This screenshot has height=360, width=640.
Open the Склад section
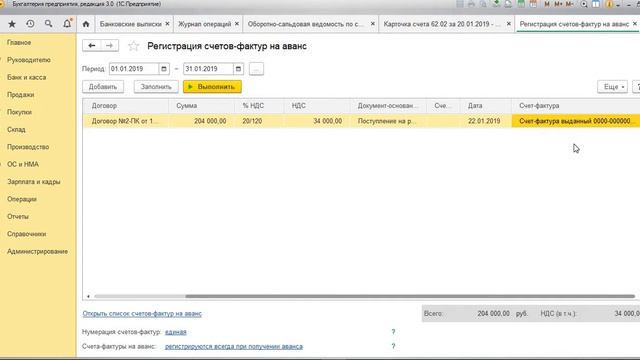click(16, 129)
